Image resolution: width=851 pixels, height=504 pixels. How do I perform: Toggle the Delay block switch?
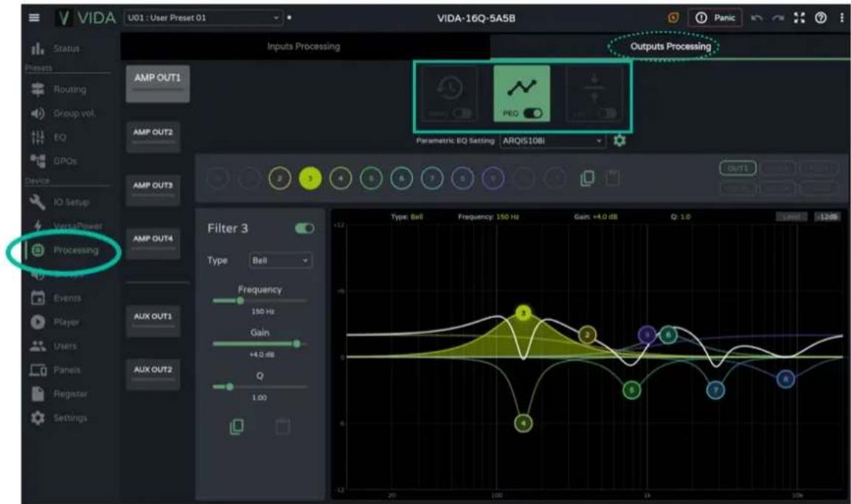(x=462, y=113)
